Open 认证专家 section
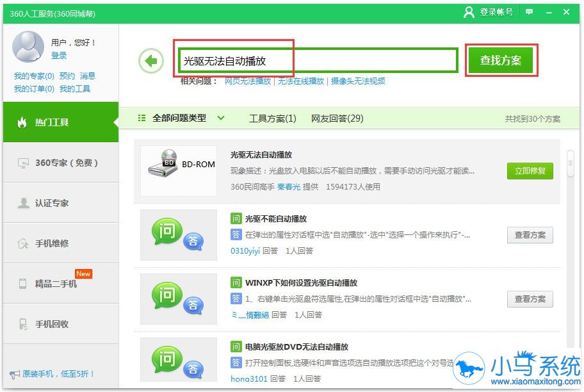584x392 pixels. tap(61, 203)
